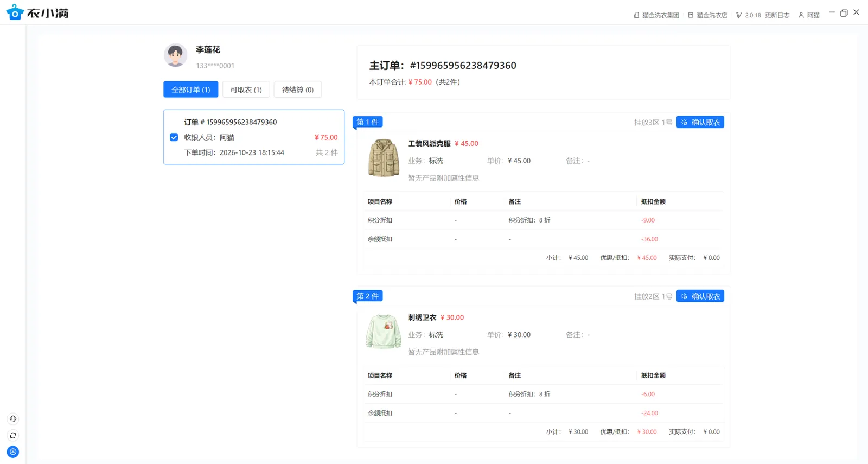This screenshot has width=868, height=464.
Task: Click the 刺绣卫衣 product name
Action: coord(422,318)
